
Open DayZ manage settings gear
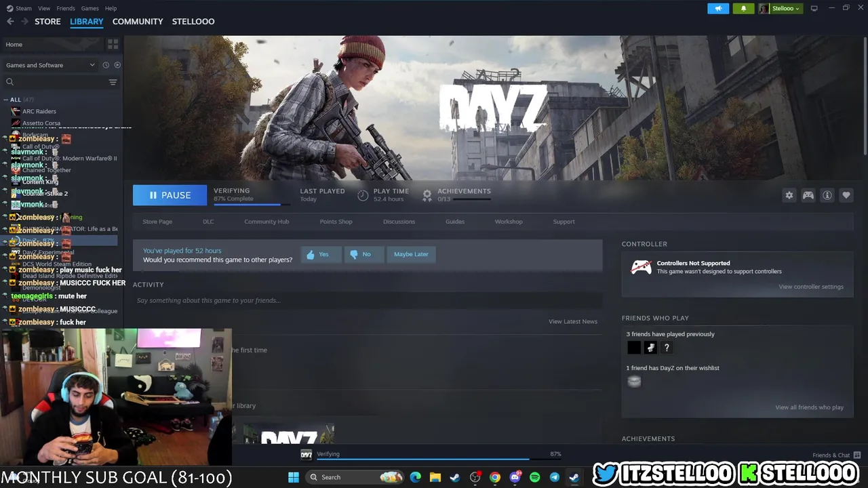(x=789, y=195)
